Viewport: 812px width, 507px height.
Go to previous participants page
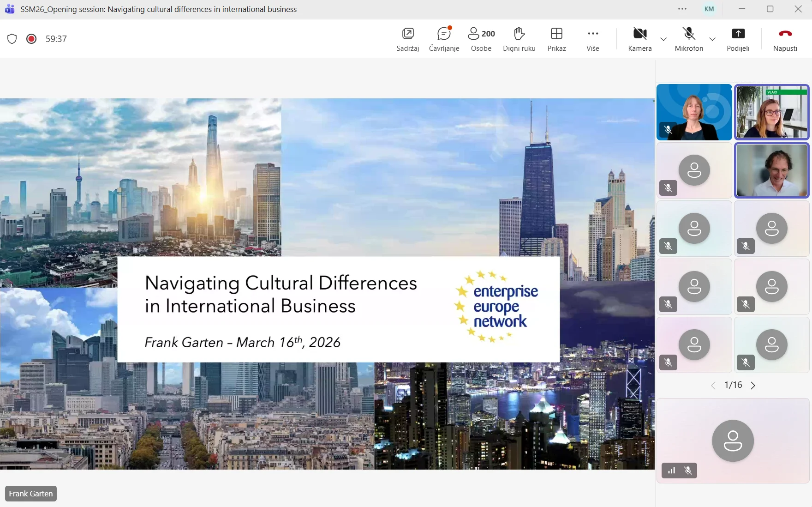coord(713,386)
